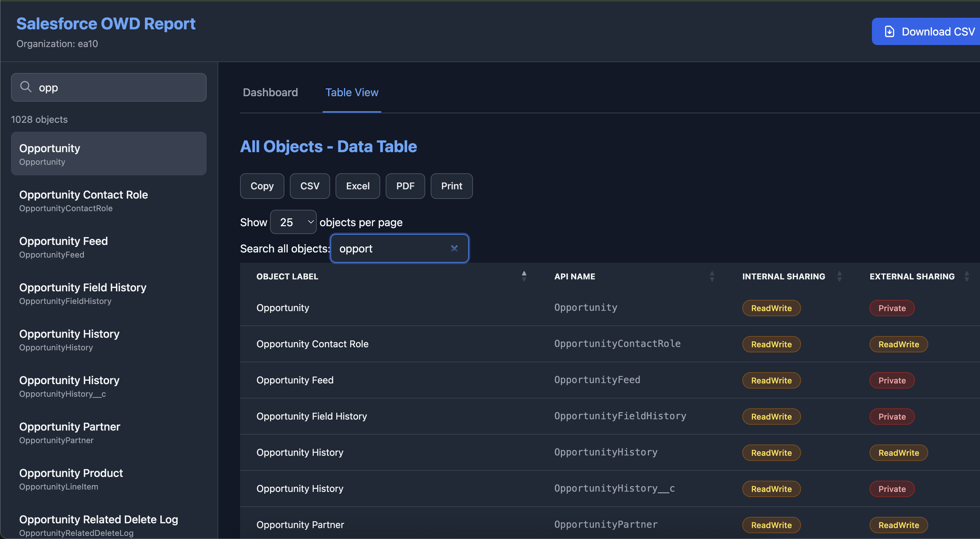980x539 pixels.
Task: Sort by Object Label column arrows
Action: coord(524,276)
